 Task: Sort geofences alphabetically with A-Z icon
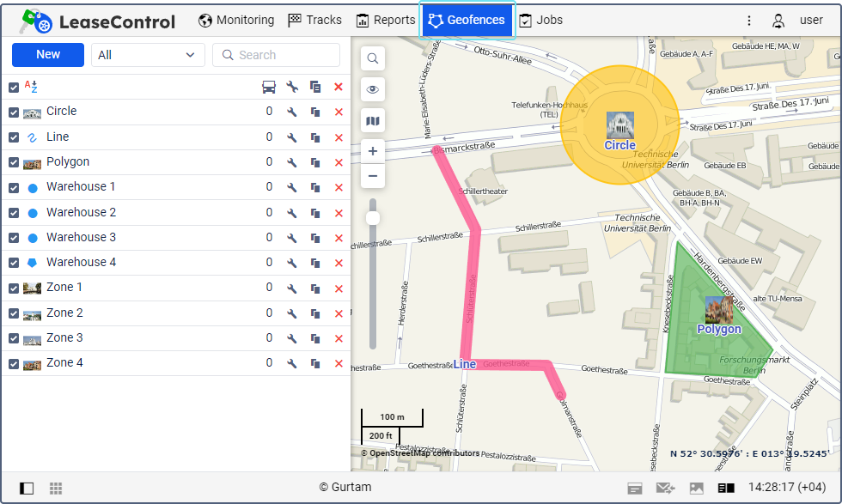click(x=31, y=87)
